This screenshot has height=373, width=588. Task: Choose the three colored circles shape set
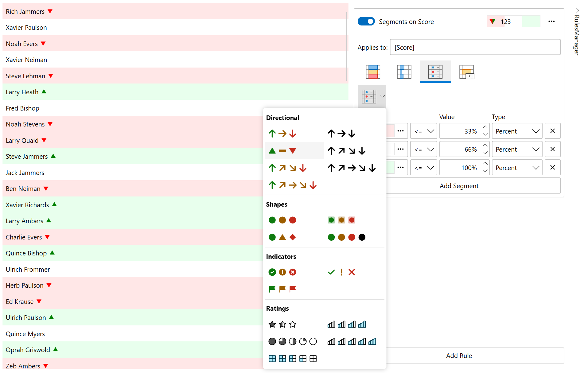click(282, 220)
